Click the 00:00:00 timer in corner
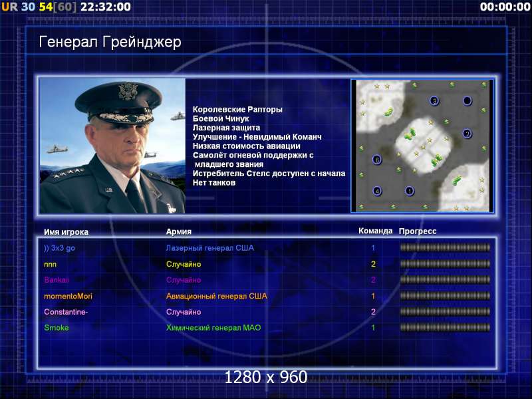The image size is (532, 399). (505, 7)
